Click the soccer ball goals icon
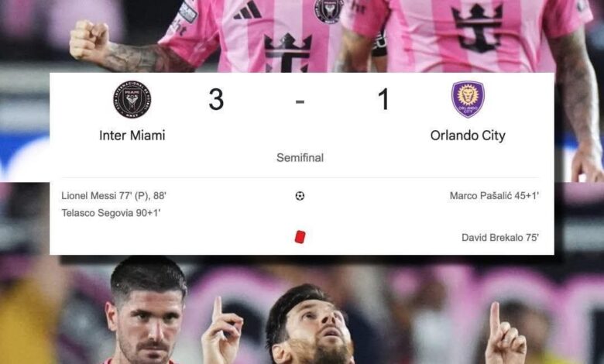The image size is (604, 364). [300, 196]
